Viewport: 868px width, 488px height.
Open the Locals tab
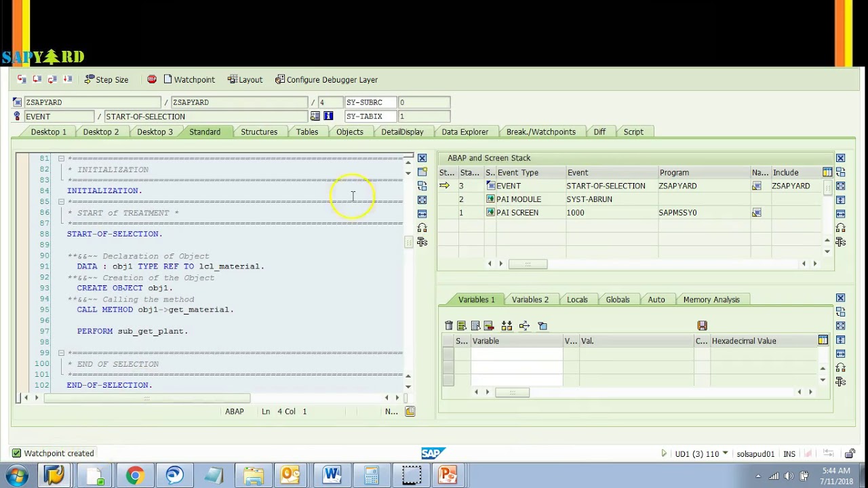pyautogui.click(x=577, y=300)
